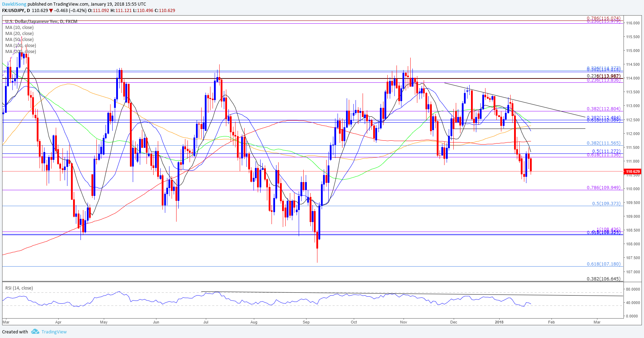Click the 'RSI (14, close)' indicator label
This screenshot has height=338, width=644.
click(19, 288)
